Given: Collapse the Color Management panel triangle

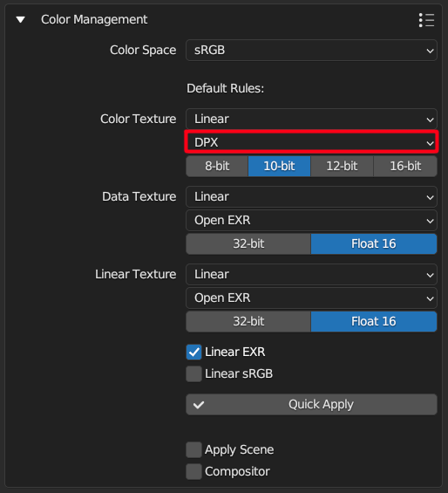Looking at the screenshot, I should 21,20.
